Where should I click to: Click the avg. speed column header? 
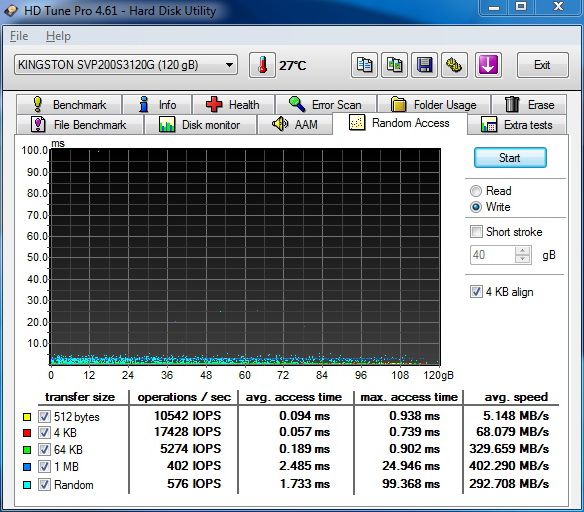click(516, 397)
